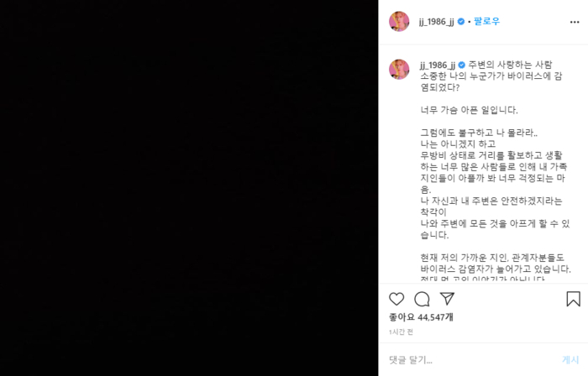Open jj_1986_jj username in the caption
The width and height of the screenshot is (588, 376).
pyautogui.click(x=438, y=65)
